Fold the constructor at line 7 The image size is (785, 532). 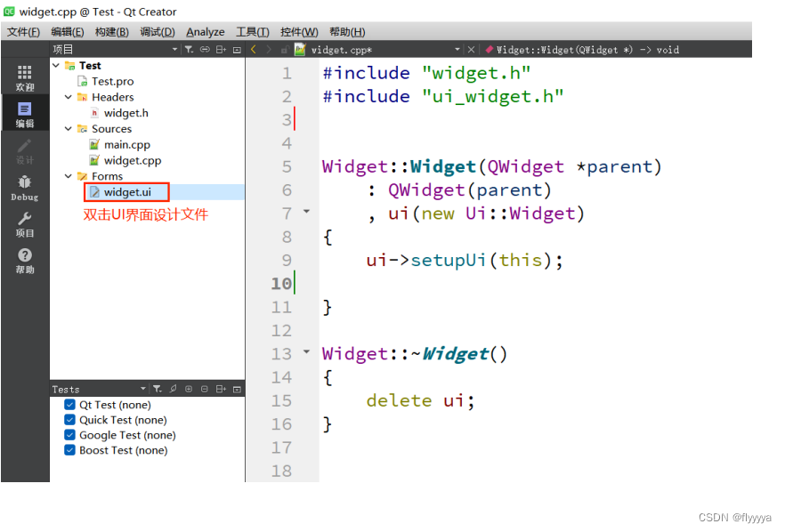[x=306, y=212]
